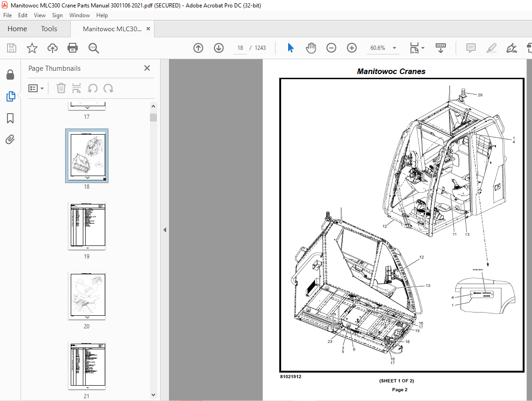532x401 pixels.
Task: Click the "81021912" drawing number text
Action: tap(291, 377)
